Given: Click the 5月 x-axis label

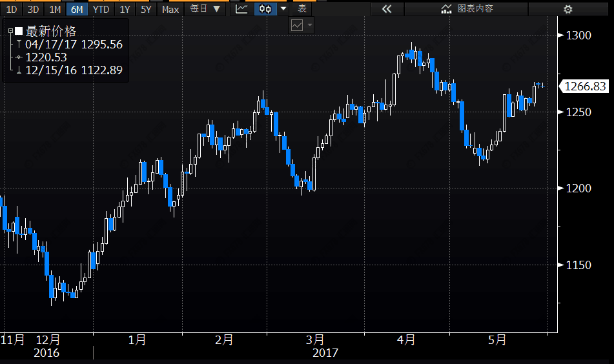Looking at the screenshot, I should click(497, 339).
